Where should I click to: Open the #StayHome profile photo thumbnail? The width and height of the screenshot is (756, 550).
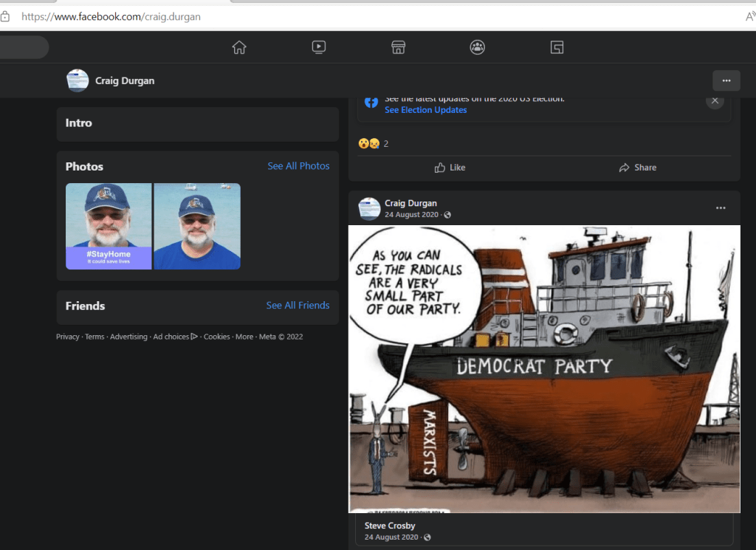(109, 226)
